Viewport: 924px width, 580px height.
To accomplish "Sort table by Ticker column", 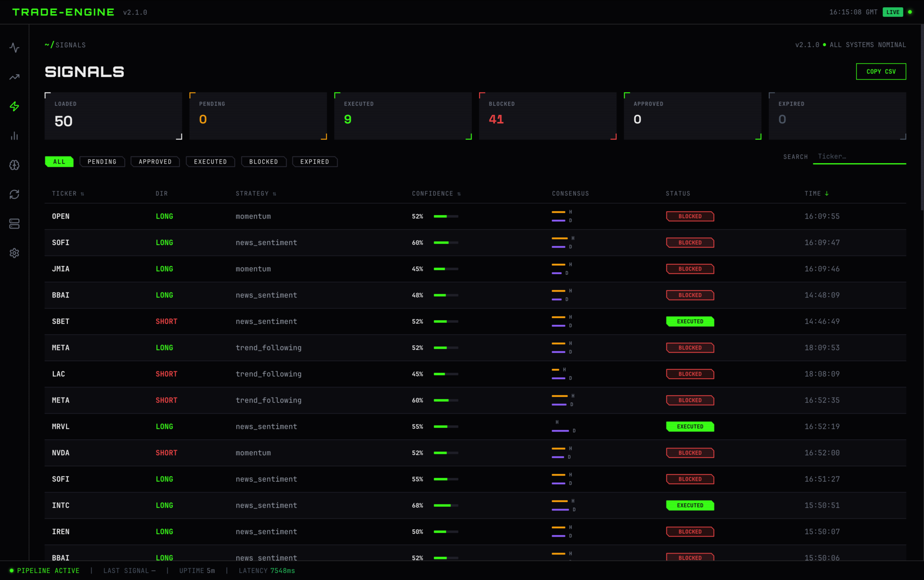I will coord(68,193).
